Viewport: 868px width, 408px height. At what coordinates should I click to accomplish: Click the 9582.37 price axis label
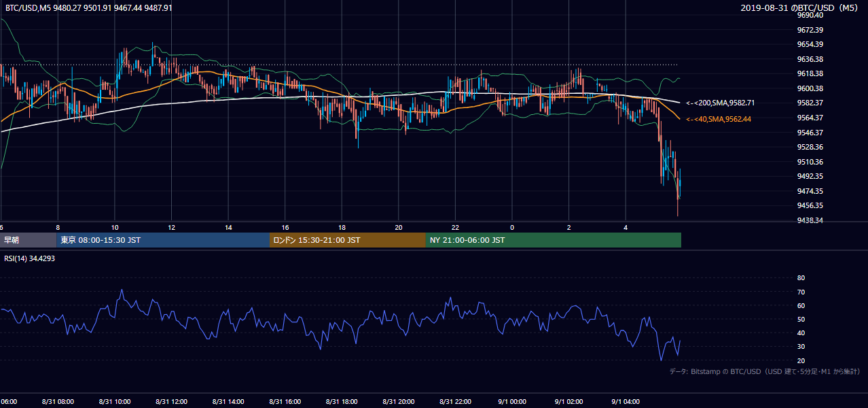click(x=810, y=103)
